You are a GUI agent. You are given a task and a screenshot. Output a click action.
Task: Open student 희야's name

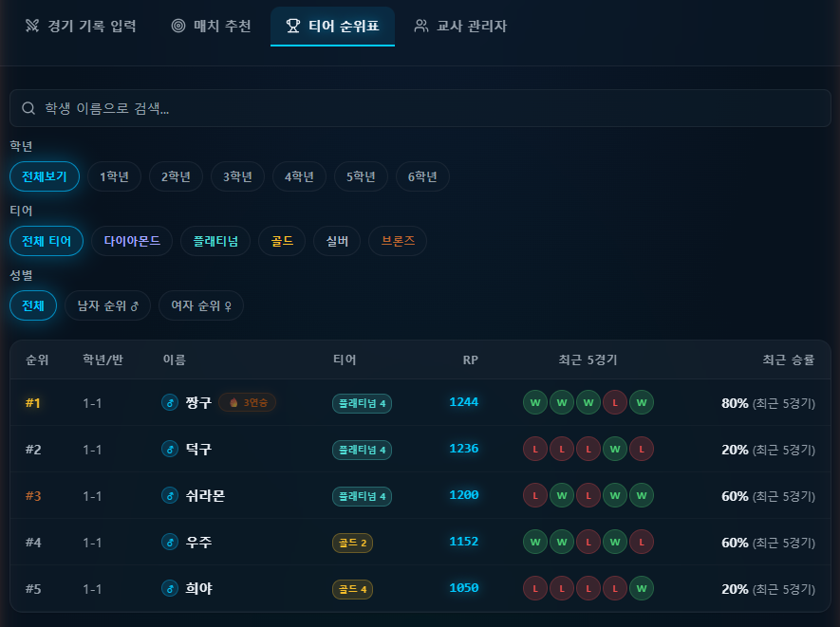click(198, 588)
